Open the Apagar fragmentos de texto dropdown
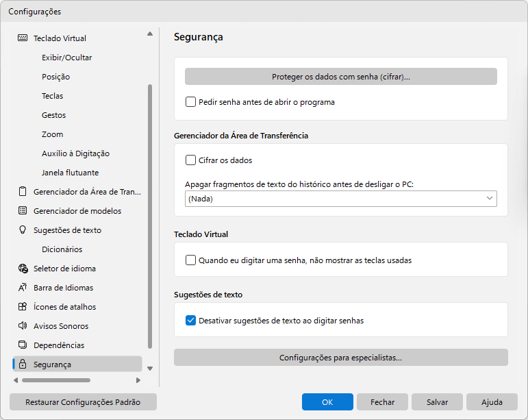Viewport: 528px width, 420px height. (x=341, y=199)
